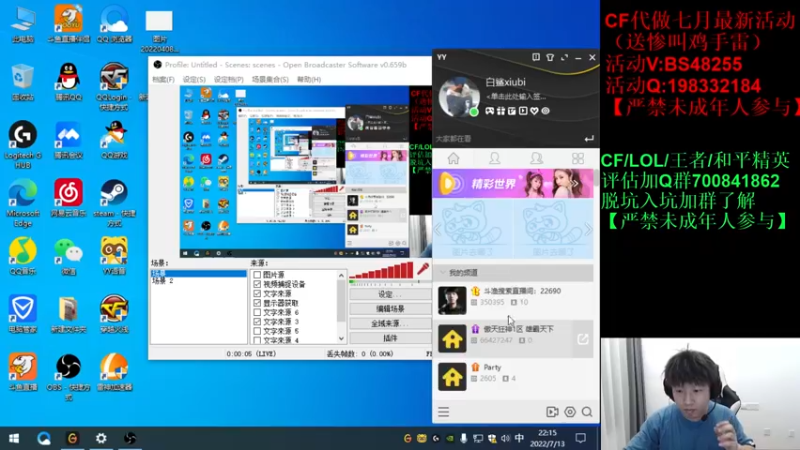Screen dimensions: 800x450
Task: Click the heart icon under YY username
Action: click(x=534, y=111)
